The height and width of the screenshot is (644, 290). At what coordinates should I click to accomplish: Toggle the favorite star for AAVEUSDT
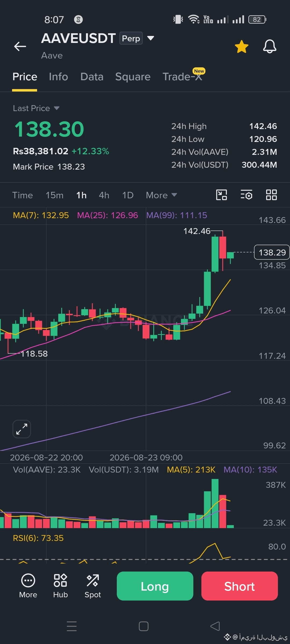coord(242,47)
